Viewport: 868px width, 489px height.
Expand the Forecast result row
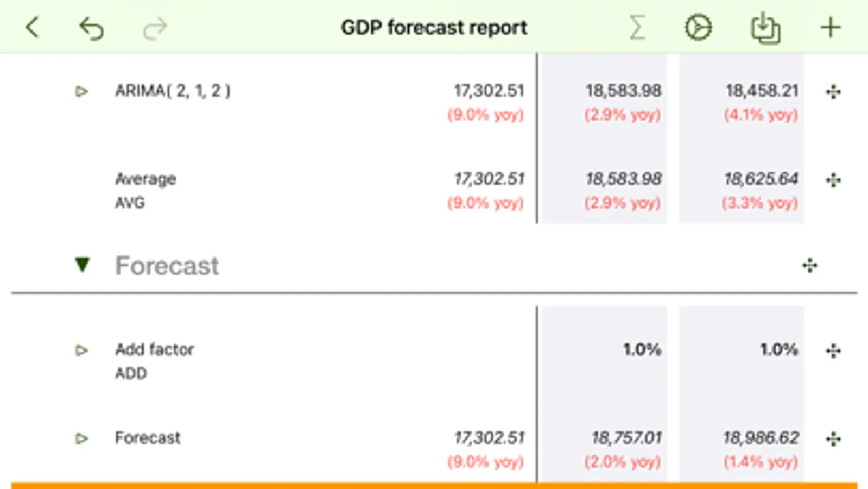pyautogui.click(x=81, y=438)
